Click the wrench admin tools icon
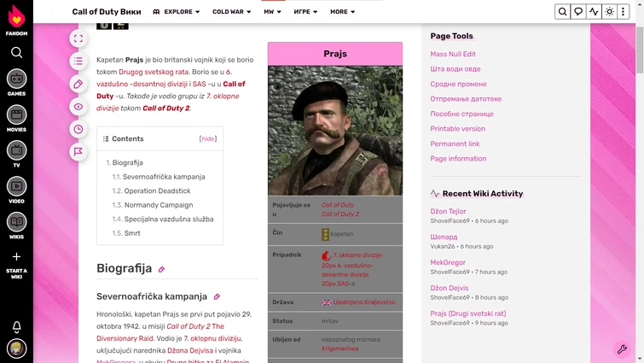Screen dimensions: 644x363 pyautogui.click(x=622, y=349)
